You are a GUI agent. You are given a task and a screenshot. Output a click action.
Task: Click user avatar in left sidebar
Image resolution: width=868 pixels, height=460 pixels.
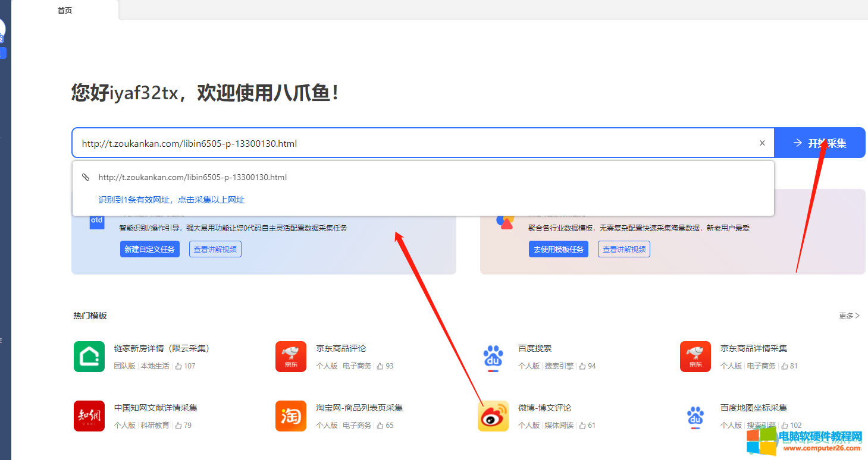pos(2,29)
